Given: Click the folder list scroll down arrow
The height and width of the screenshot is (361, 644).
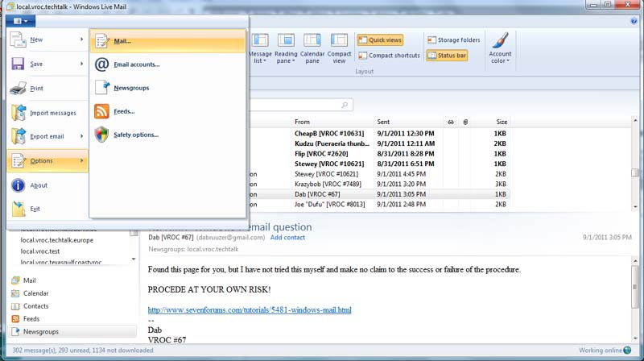Looking at the screenshot, I should (134, 259).
